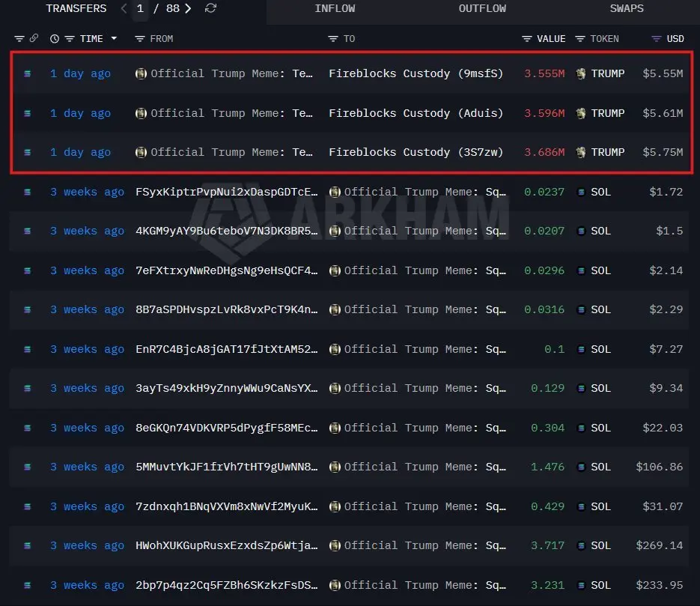This screenshot has width=700, height=606.
Task: Open the TO column filter
Action: click(333, 39)
